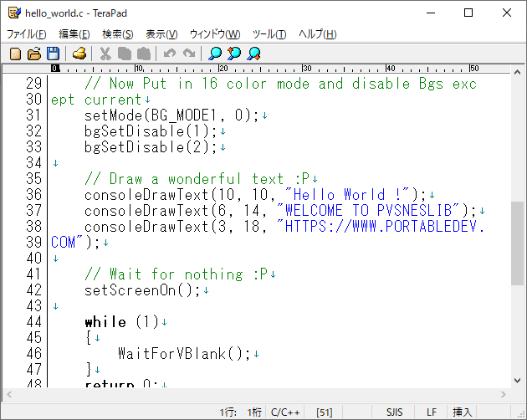
Task: Redo the edit with the redo arrow
Action: click(189, 54)
